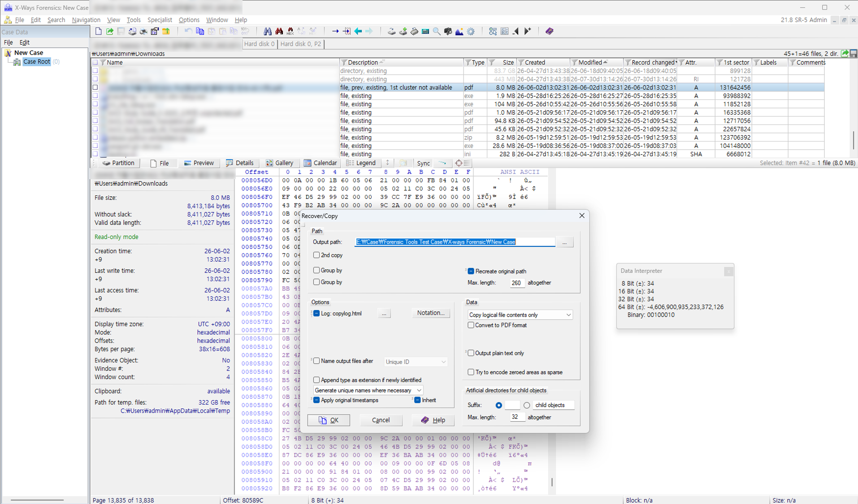Click the New file toolbar icon
This screenshot has height=504, width=858.
(x=98, y=31)
